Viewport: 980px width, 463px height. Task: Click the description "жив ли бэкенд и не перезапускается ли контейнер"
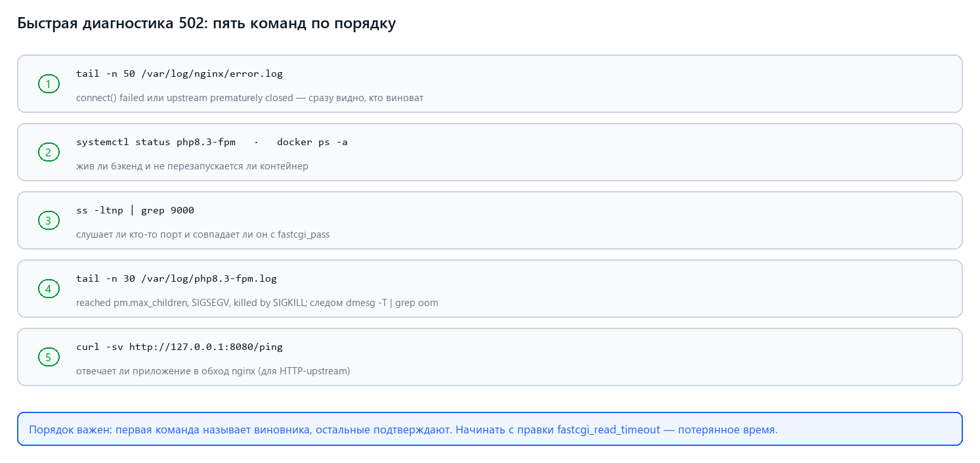point(192,166)
